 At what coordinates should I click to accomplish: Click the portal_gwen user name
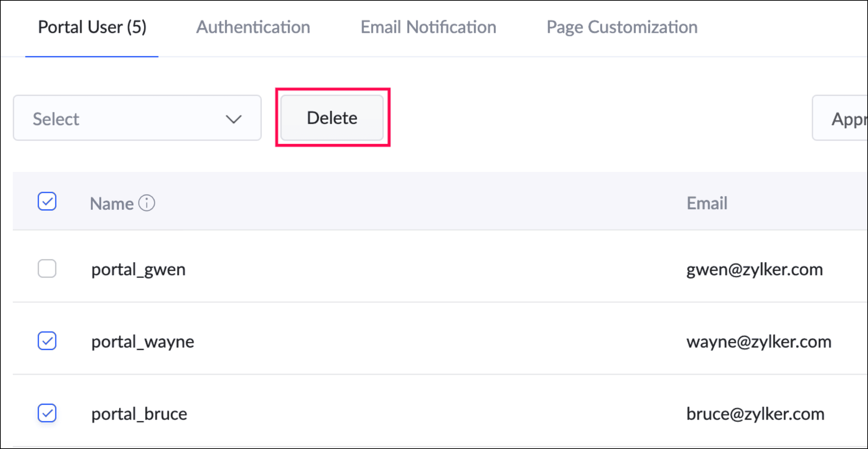tap(138, 270)
